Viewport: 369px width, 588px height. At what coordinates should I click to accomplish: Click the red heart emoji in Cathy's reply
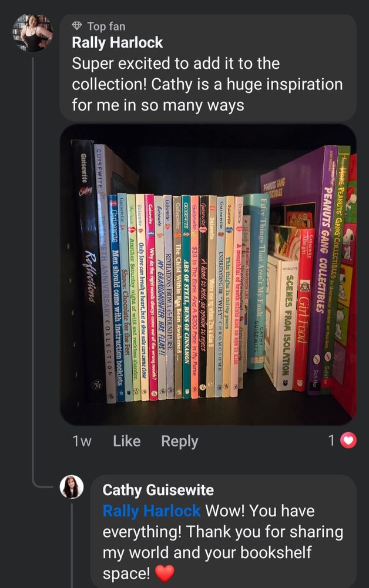[x=165, y=573]
